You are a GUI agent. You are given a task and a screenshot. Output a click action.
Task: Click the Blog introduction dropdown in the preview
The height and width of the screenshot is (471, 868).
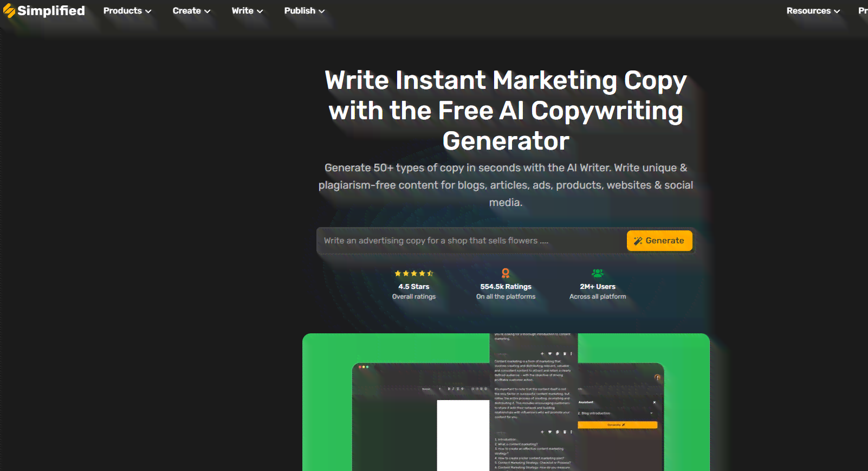pyautogui.click(x=617, y=413)
